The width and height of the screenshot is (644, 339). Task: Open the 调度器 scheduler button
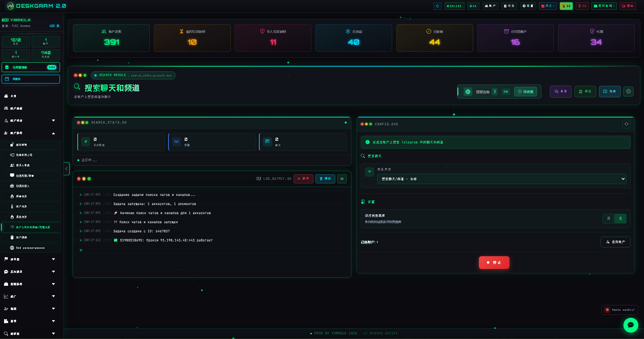[x=525, y=92]
